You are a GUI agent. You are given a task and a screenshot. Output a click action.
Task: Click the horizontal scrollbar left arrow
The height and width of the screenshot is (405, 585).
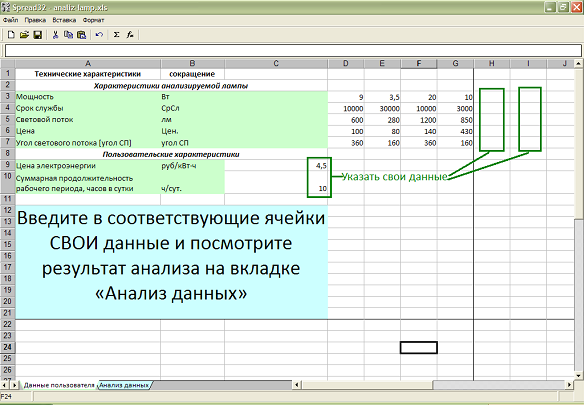[297, 384]
